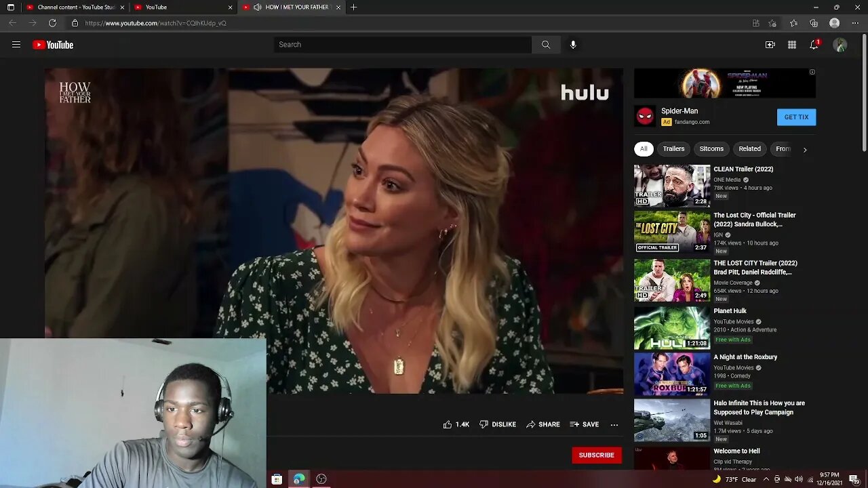Open the Create video camera icon
Screen dimensions: 868x488
click(770, 45)
